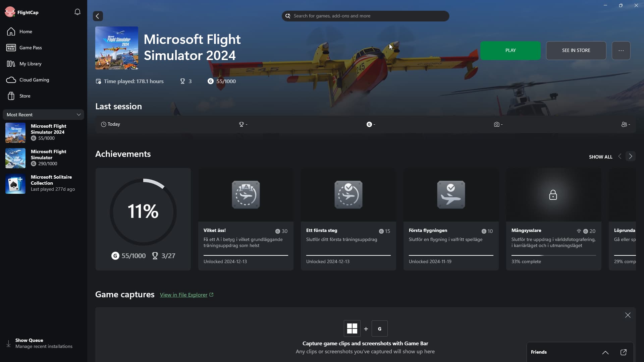Click the Store bag icon
The width and height of the screenshot is (644, 362).
coord(11,96)
